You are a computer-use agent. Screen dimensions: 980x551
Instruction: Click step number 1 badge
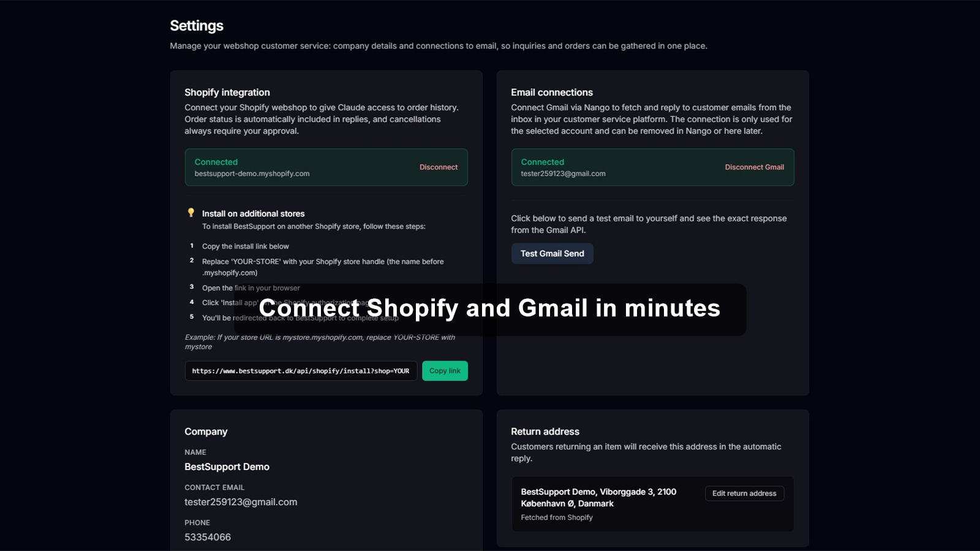coord(192,246)
